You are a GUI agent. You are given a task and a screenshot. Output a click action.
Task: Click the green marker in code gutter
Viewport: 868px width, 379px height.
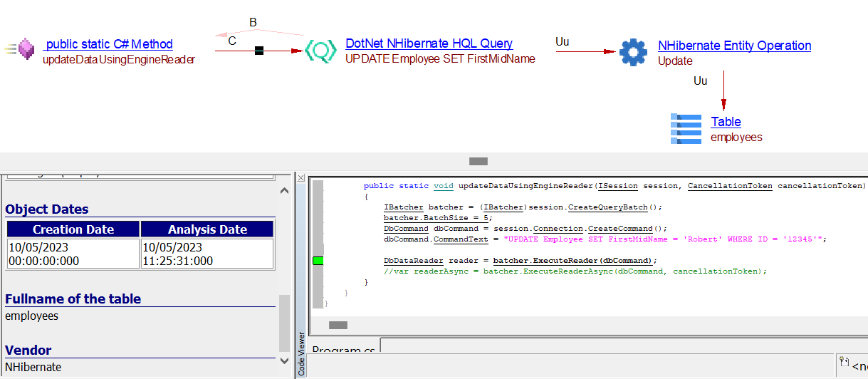[x=318, y=261]
